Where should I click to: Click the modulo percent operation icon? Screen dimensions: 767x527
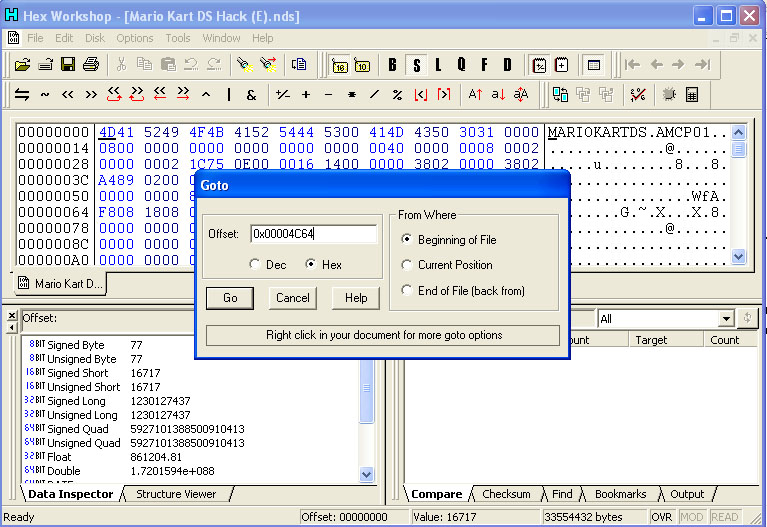(x=397, y=94)
